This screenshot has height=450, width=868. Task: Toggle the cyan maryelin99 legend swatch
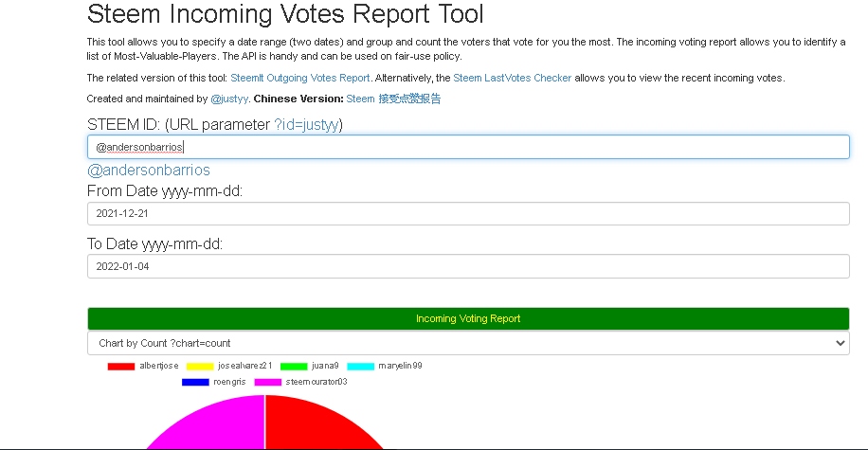[361, 366]
